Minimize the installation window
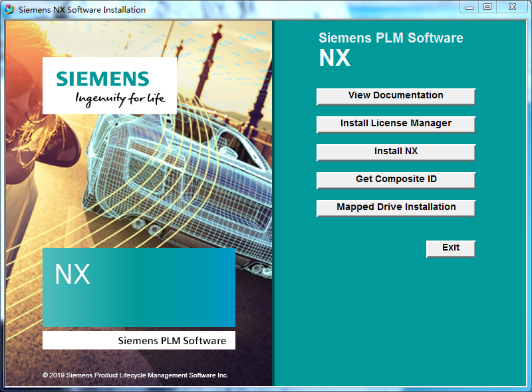 pyautogui.click(x=469, y=7)
